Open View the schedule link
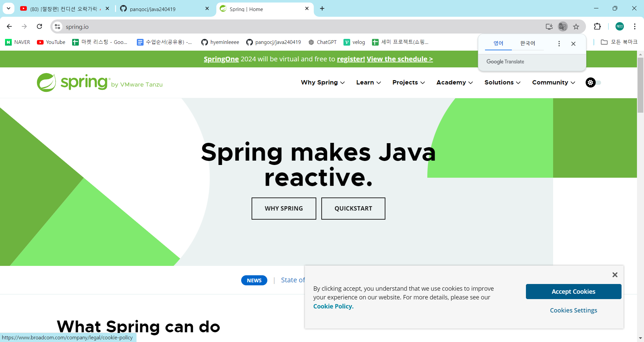Screen dimensions: 644x342 400,59
